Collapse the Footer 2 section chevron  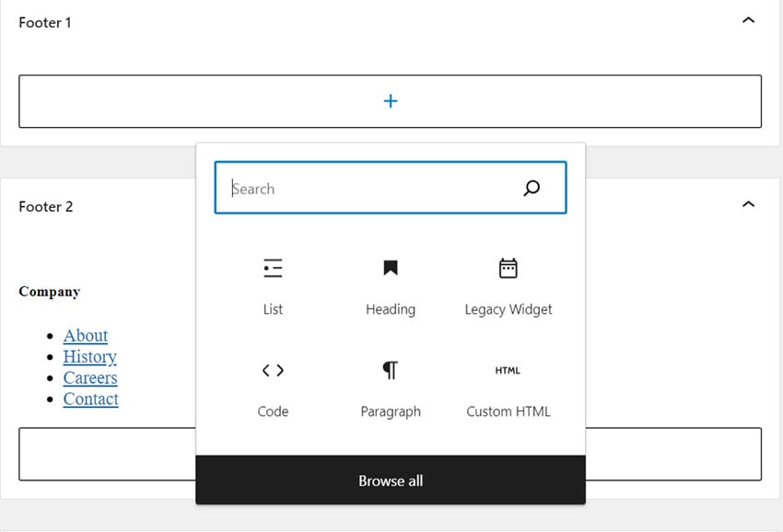pyautogui.click(x=748, y=204)
